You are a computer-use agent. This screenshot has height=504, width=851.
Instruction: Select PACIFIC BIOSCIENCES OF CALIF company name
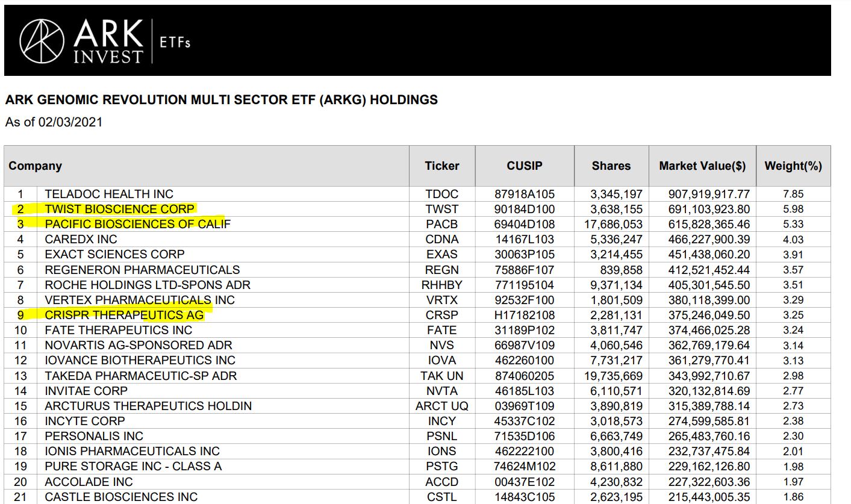138,225
